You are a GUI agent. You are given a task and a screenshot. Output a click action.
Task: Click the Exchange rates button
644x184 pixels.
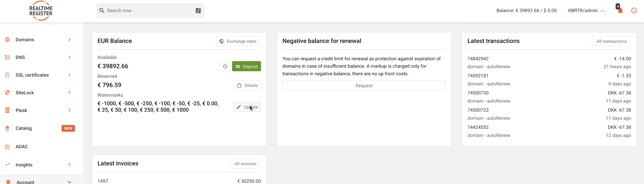pos(238,41)
